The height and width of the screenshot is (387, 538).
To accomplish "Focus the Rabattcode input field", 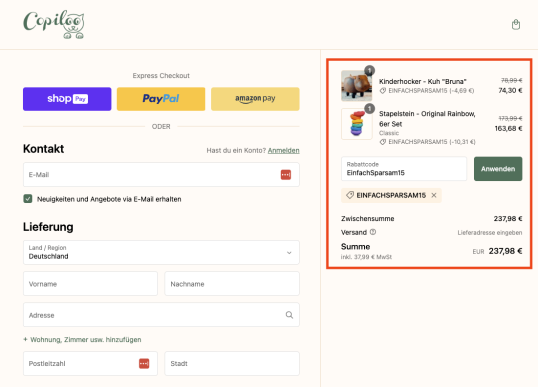I will 404,169.
